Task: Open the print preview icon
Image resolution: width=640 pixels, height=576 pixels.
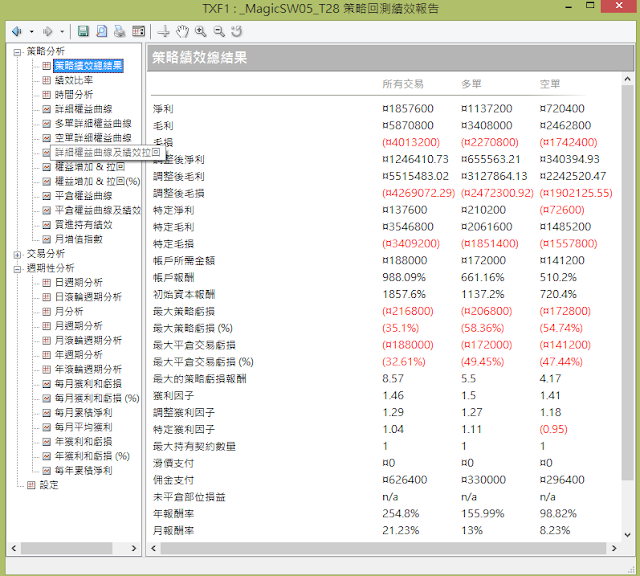Action: click(102, 31)
